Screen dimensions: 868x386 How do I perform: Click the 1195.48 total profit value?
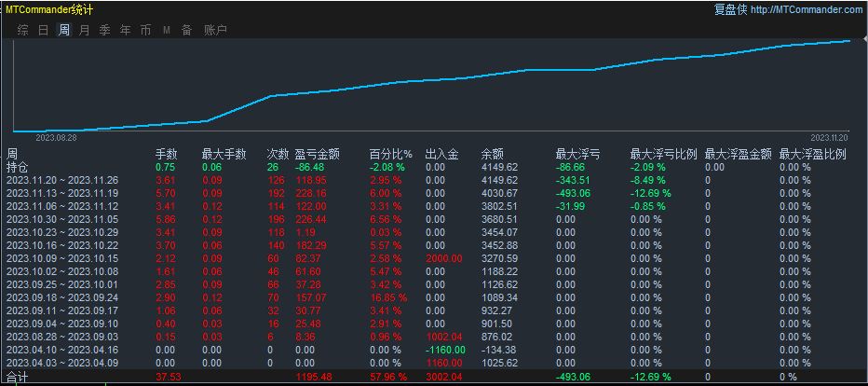pos(314,377)
